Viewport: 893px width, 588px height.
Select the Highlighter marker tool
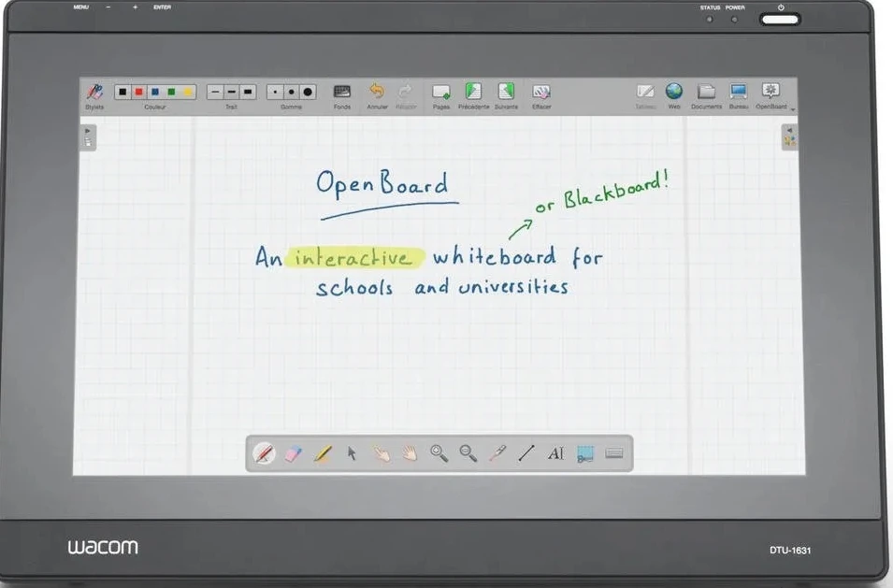[323, 453]
